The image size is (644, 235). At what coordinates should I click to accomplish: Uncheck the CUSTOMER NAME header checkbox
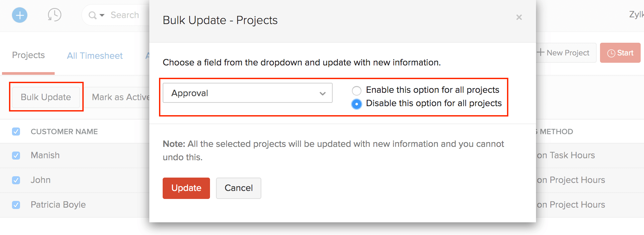16,131
